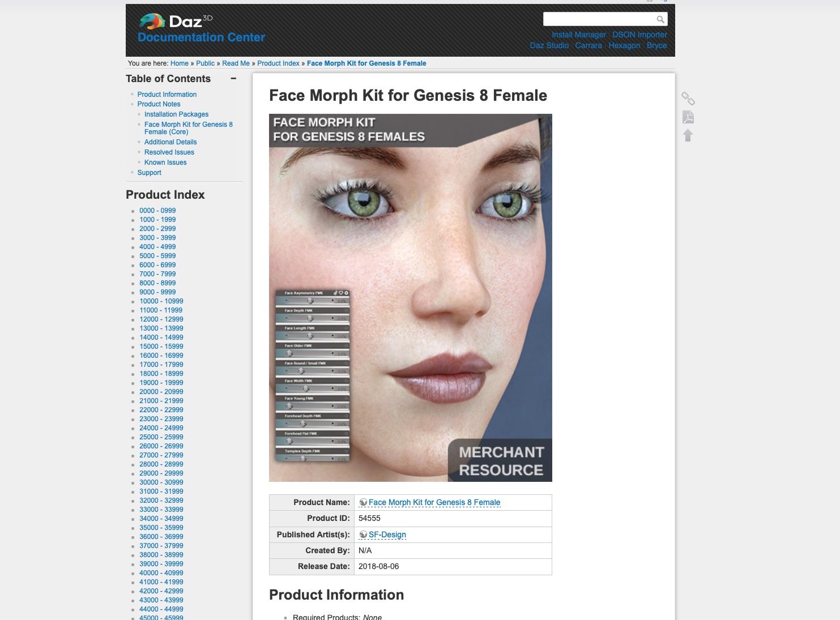Image resolution: width=840 pixels, height=620 pixels.
Task: Jump to Installation Packages section
Action: pos(176,114)
